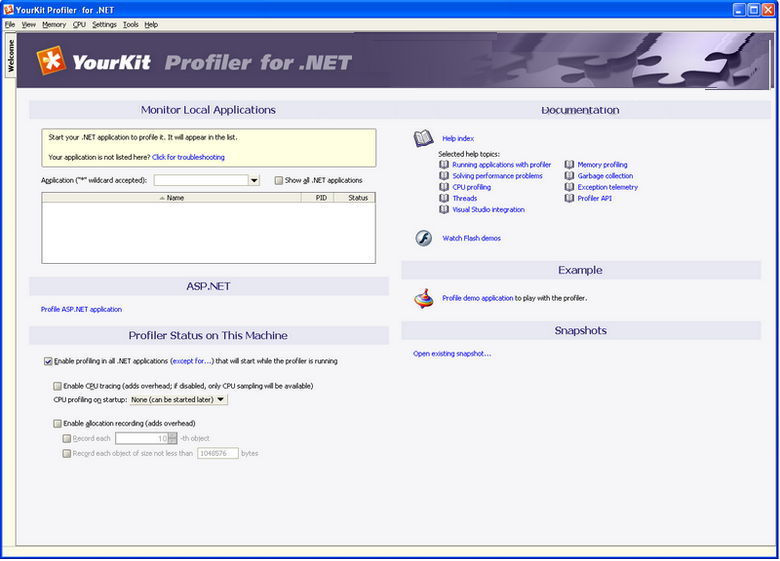Open Exception telemetry help link
The height and width of the screenshot is (561, 780).
click(x=607, y=187)
